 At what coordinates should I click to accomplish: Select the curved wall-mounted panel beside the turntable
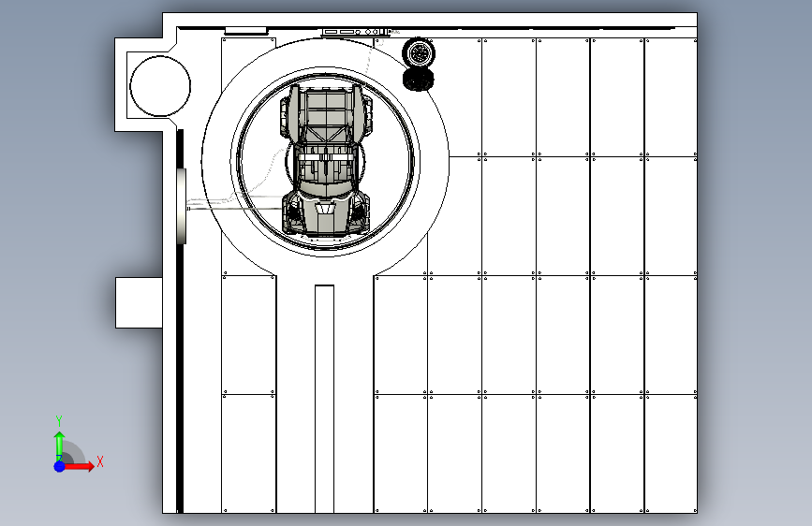(x=182, y=206)
